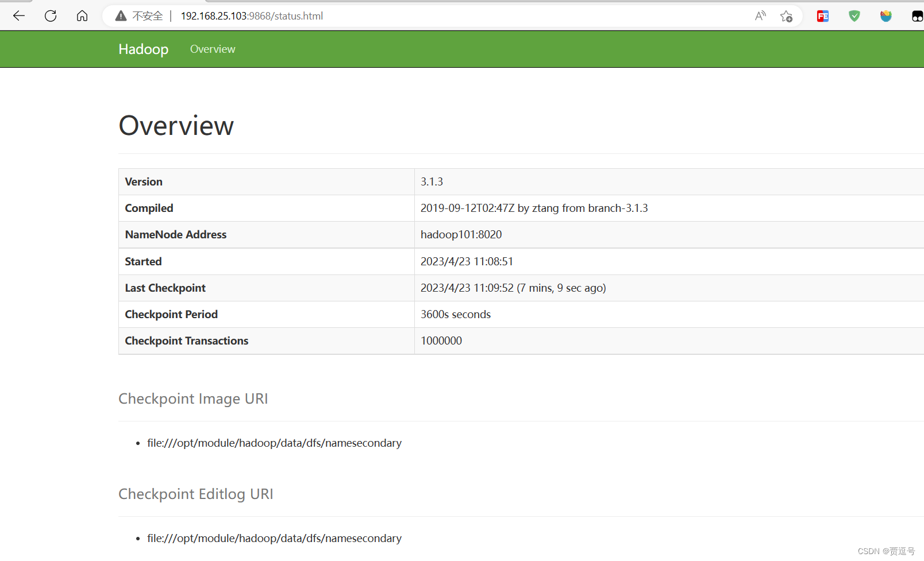Screen dimensions: 924x561
Task: Select the NameNode Address label
Action: (x=175, y=235)
